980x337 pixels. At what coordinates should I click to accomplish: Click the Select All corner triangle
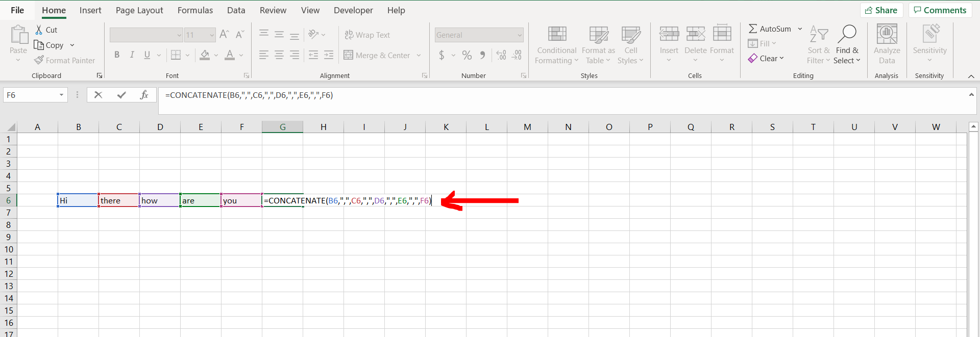(x=11, y=127)
